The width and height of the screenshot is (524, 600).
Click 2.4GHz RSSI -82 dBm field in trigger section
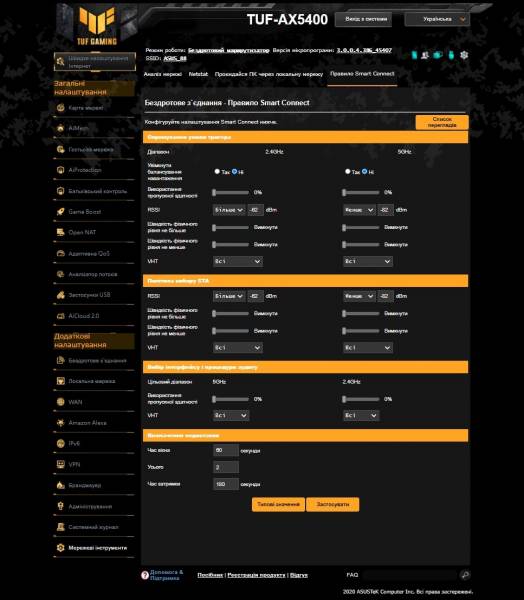[255, 210]
